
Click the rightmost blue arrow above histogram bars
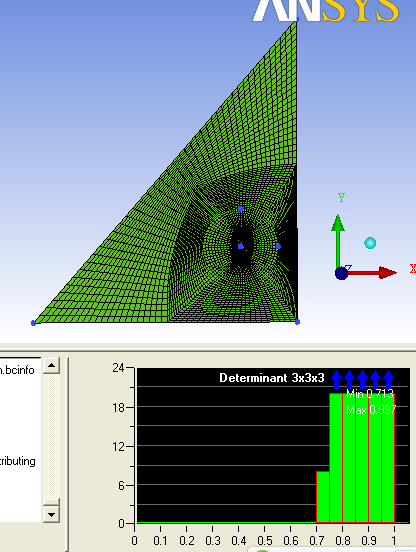point(388,380)
